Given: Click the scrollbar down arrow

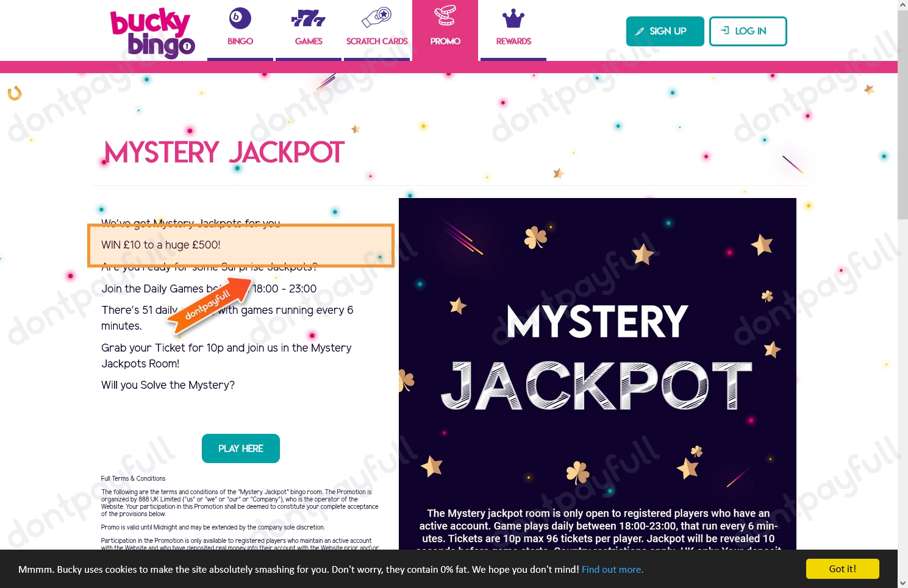Looking at the screenshot, I should (x=903, y=583).
